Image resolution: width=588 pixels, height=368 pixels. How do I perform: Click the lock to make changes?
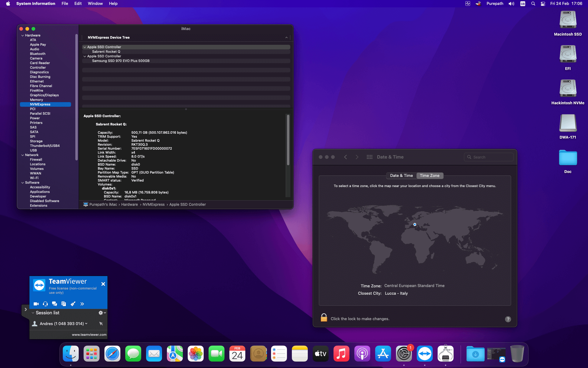pyautogui.click(x=324, y=318)
